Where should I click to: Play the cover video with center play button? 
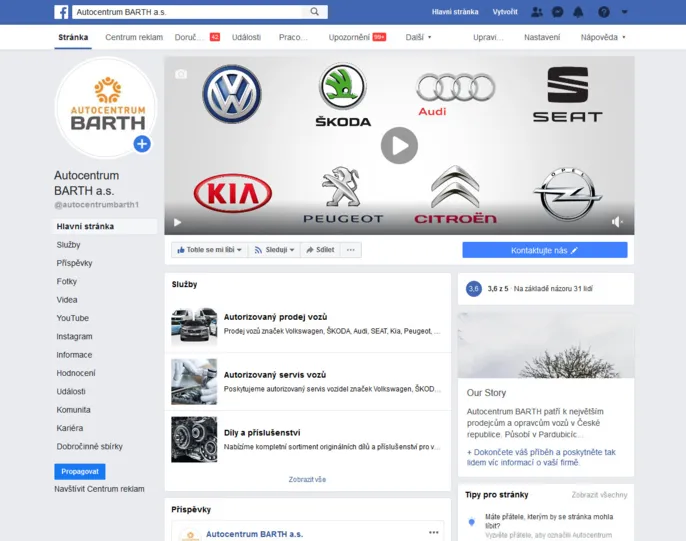click(399, 146)
